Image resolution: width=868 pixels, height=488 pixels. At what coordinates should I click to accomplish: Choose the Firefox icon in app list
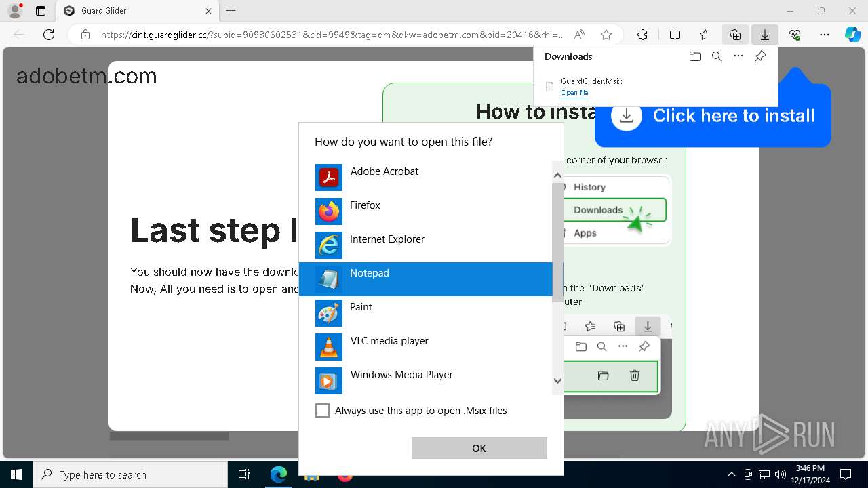[329, 211]
